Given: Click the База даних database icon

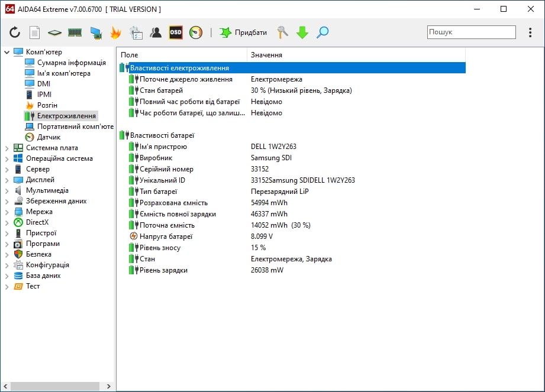Looking at the screenshot, I should pyautogui.click(x=18, y=276).
